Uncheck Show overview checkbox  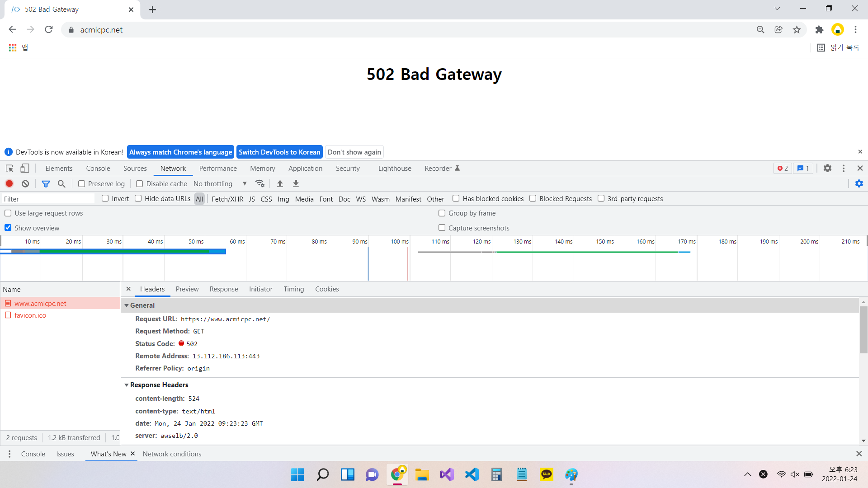pos(8,228)
